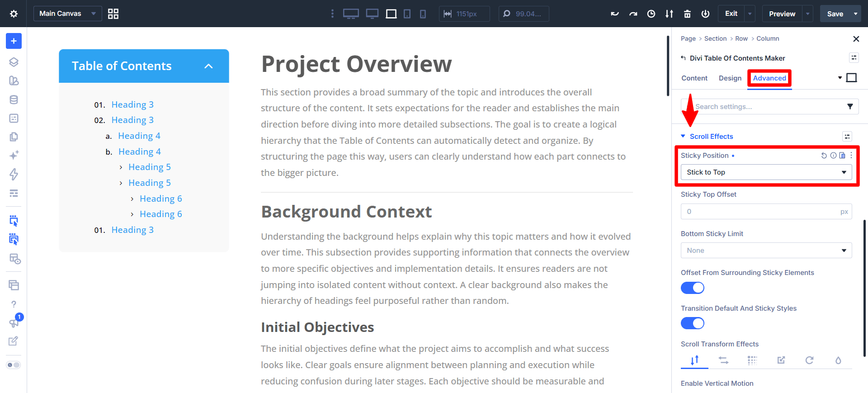Open Sticky Position more options dots

click(x=851, y=155)
